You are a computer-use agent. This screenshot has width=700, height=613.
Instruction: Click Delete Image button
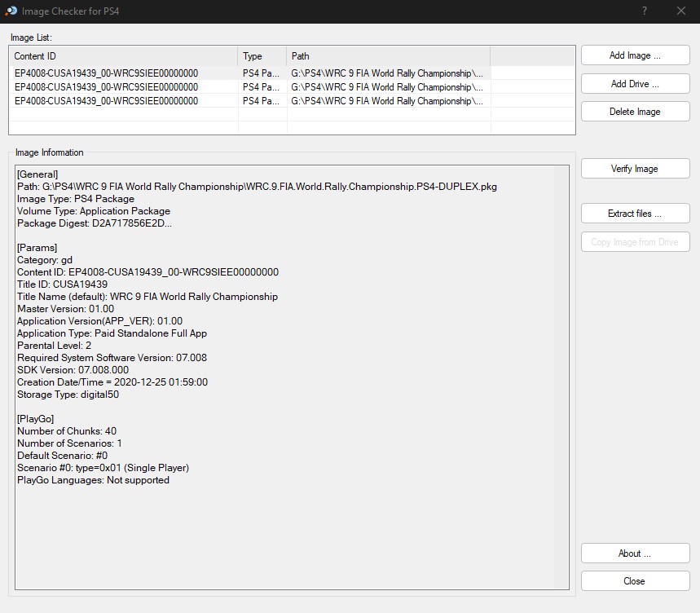click(636, 112)
